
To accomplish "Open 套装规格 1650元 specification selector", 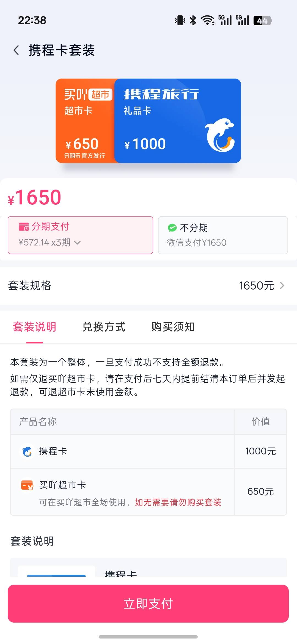I will point(148,285).
